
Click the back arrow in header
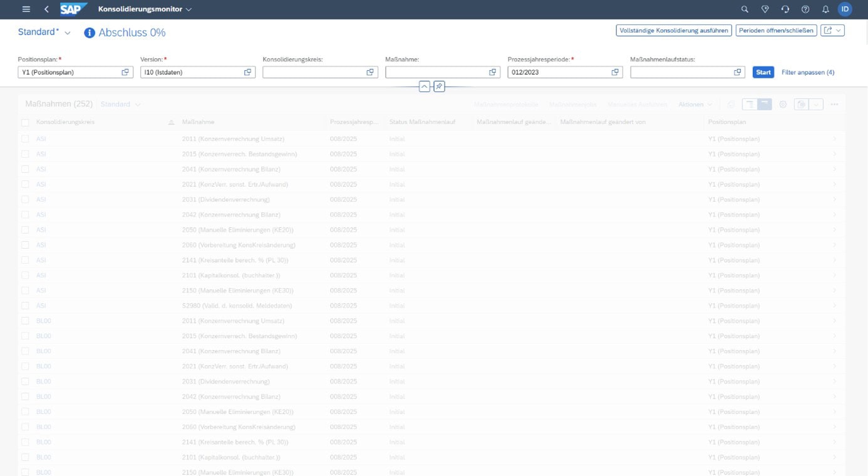pyautogui.click(x=47, y=9)
